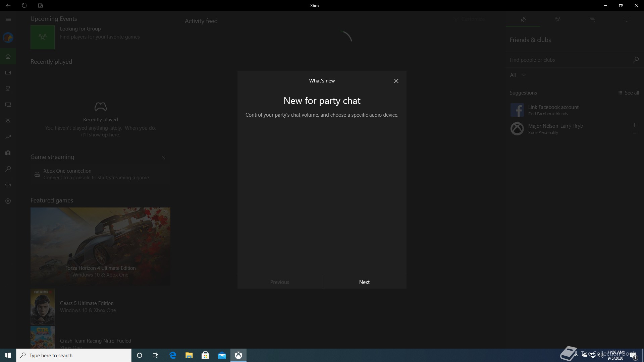This screenshot has height=362, width=644.
Task: Open Mail from the taskbar
Action: pos(222,355)
